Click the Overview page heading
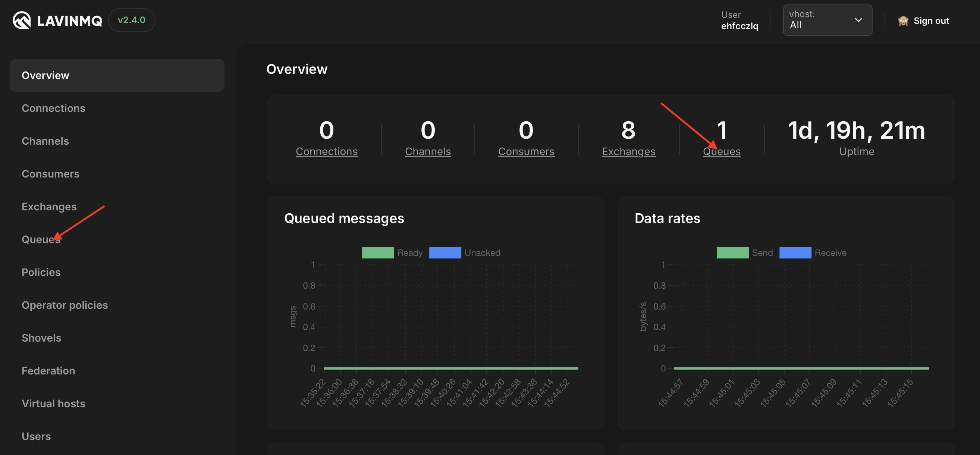The width and height of the screenshot is (980, 455). pos(297,69)
